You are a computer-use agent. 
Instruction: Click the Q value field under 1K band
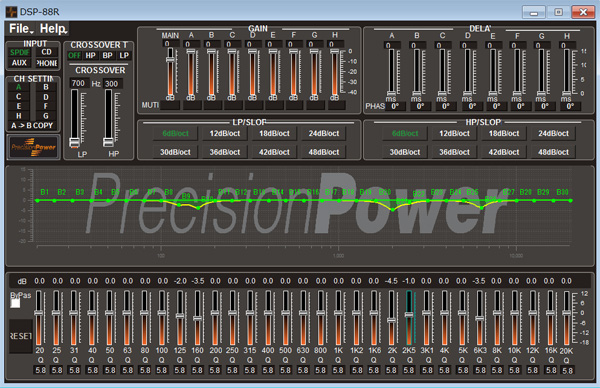pos(338,370)
